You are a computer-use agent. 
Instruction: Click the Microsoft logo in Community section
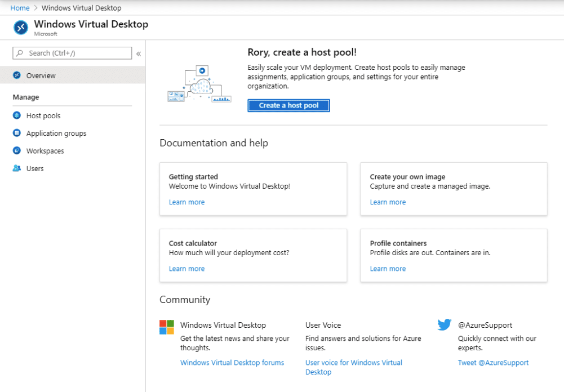[x=167, y=327]
